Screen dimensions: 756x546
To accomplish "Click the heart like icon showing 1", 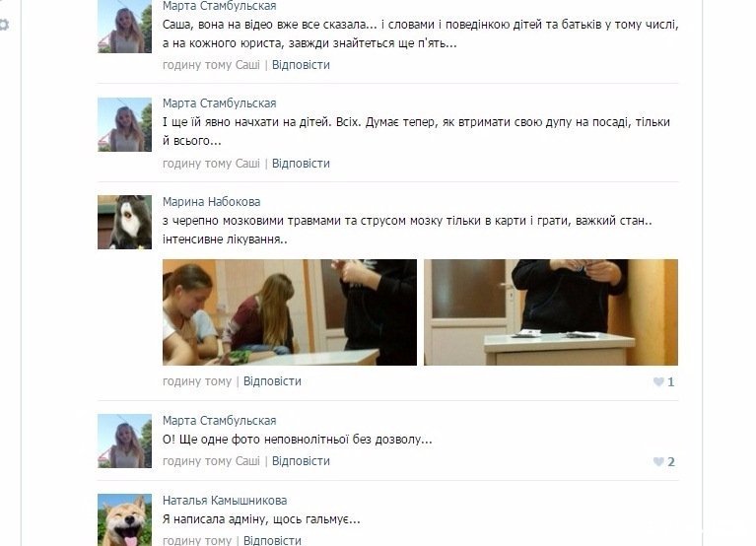I will tap(658, 382).
